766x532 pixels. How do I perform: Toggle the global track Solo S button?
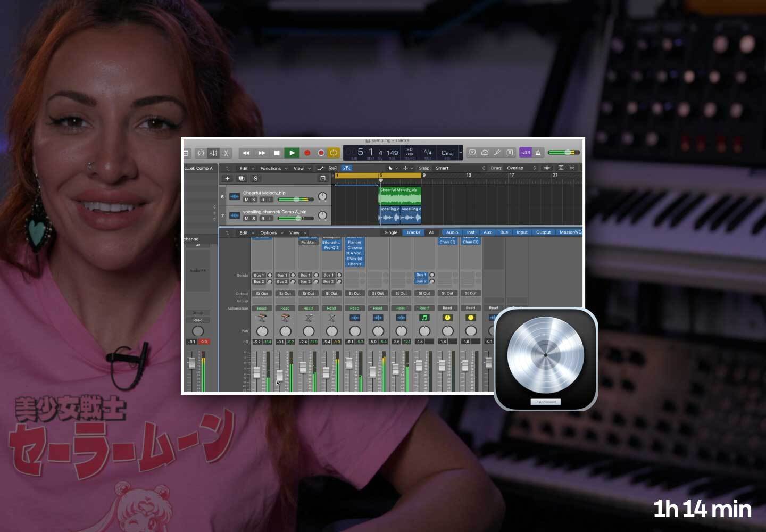click(255, 179)
